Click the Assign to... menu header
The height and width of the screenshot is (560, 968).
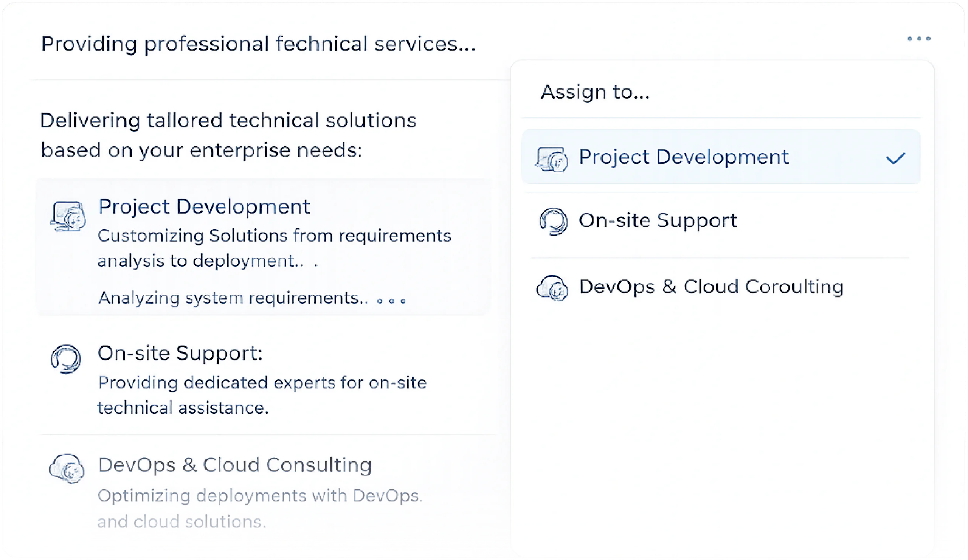click(595, 92)
